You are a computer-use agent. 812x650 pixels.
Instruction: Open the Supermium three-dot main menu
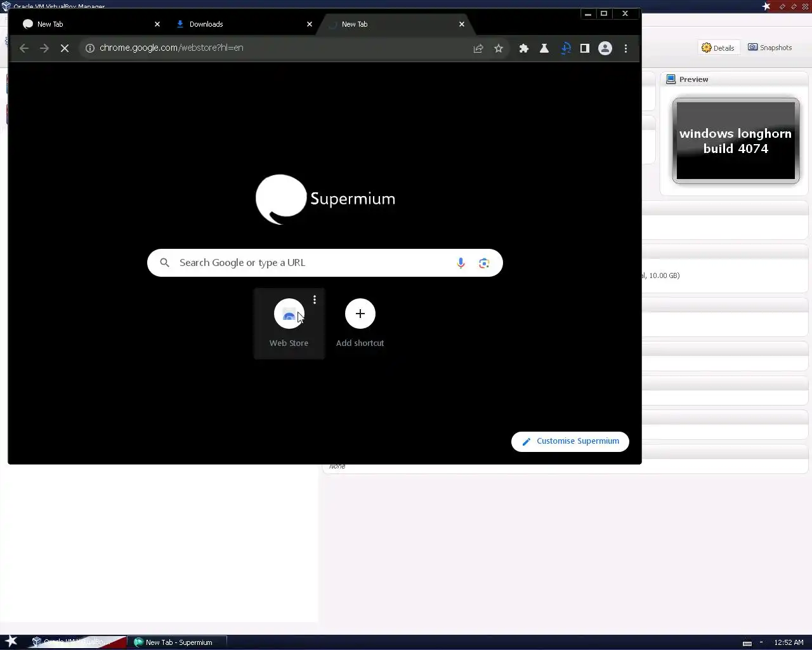pos(625,48)
